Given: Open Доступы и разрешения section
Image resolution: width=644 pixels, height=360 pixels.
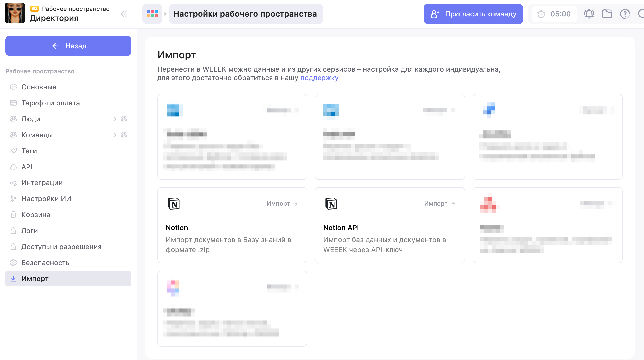Looking at the screenshot, I should click(x=68, y=247).
